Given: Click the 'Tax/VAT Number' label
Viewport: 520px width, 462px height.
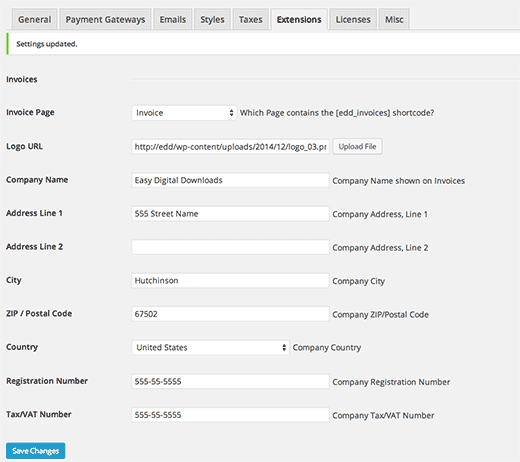Looking at the screenshot, I should pyautogui.click(x=39, y=414).
